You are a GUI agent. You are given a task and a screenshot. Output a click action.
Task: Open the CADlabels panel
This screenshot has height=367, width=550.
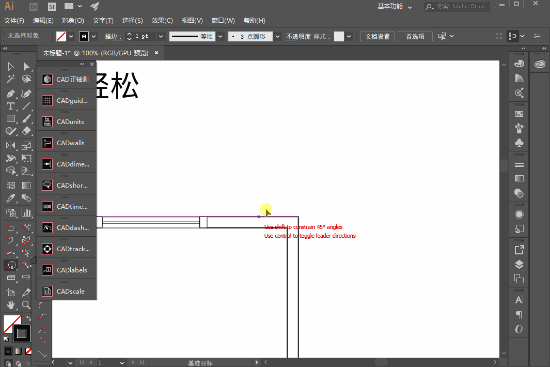point(67,270)
